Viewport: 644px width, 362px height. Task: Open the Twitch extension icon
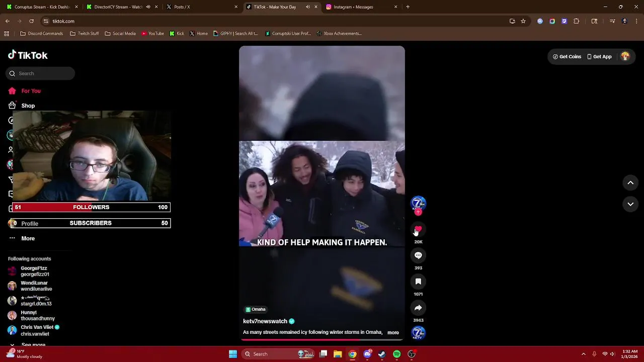click(564, 21)
